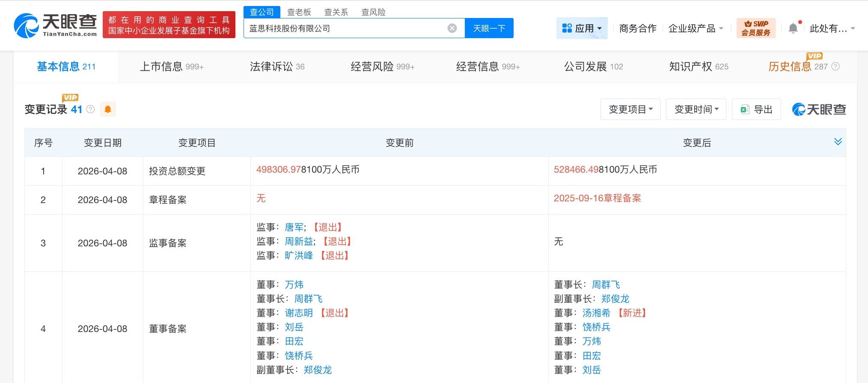Click the 商务合作 link
The image size is (868, 383).
coord(638,29)
